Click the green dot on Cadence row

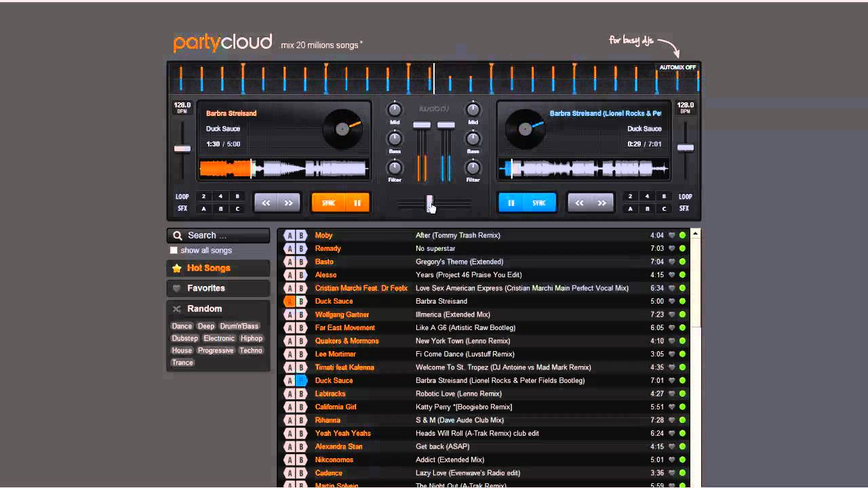point(682,473)
